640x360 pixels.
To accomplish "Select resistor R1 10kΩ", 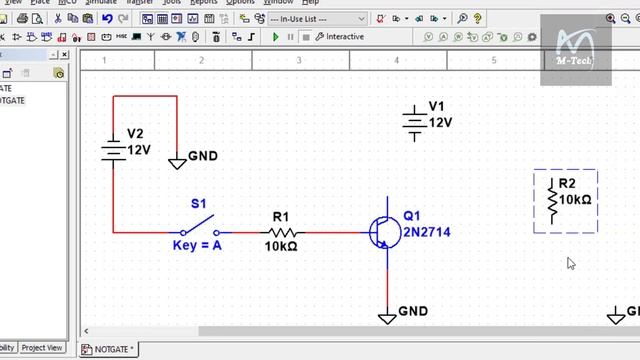I will (x=282, y=232).
